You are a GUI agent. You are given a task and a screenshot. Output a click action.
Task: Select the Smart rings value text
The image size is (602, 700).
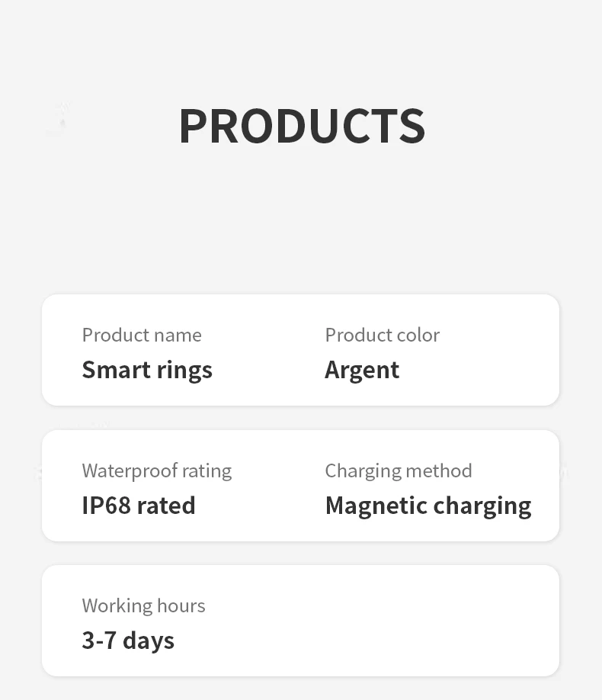pos(147,370)
